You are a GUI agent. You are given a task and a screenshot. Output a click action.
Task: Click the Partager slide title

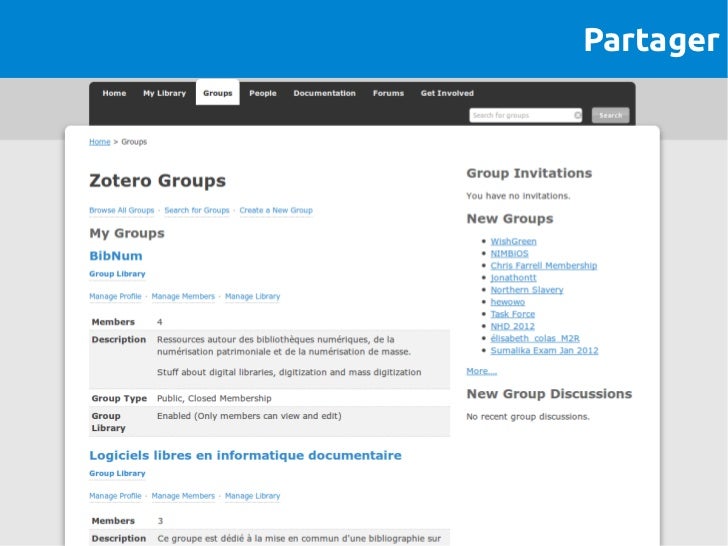pyautogui.click(x=651, y=41)
